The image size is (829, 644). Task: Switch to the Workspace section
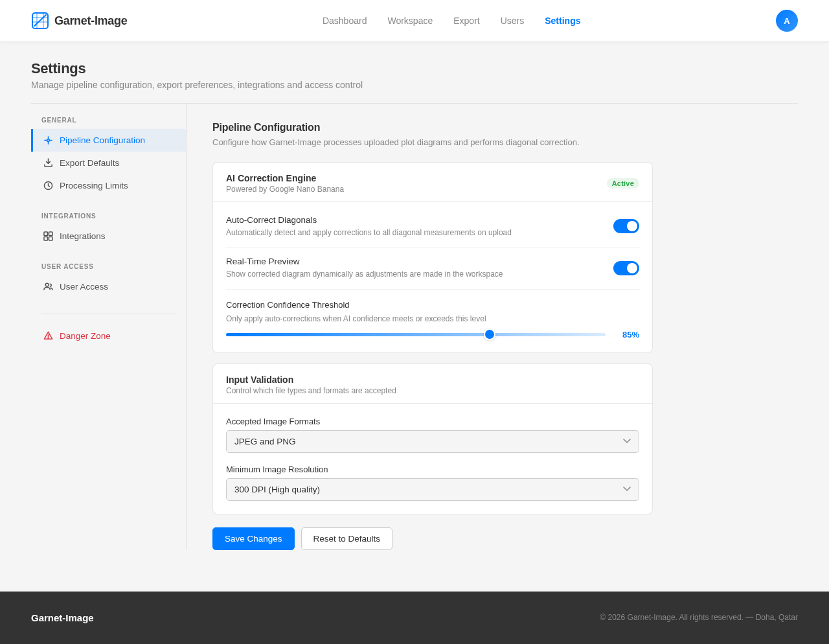(x=409, y=20)
